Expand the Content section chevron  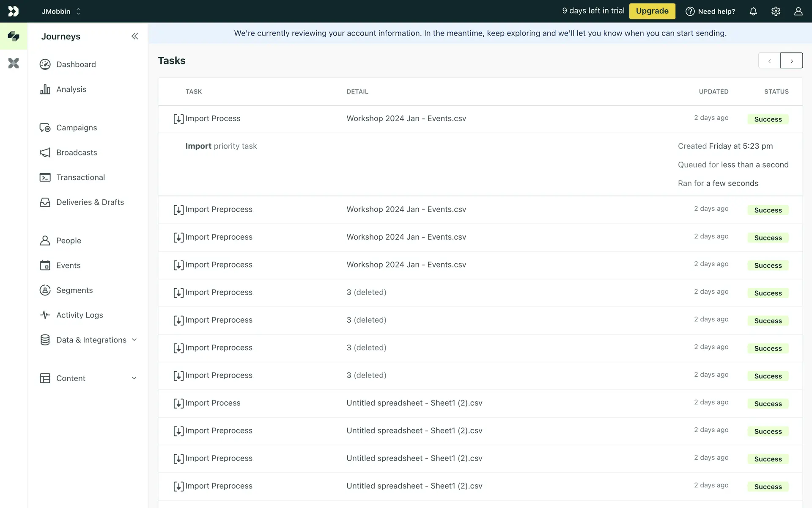[x=134, y=378]
